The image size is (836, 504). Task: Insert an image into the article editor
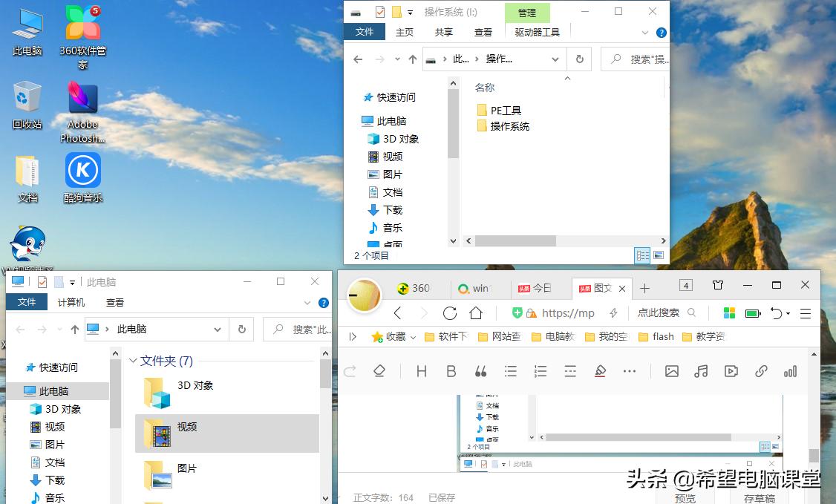[x=672, y=371]
